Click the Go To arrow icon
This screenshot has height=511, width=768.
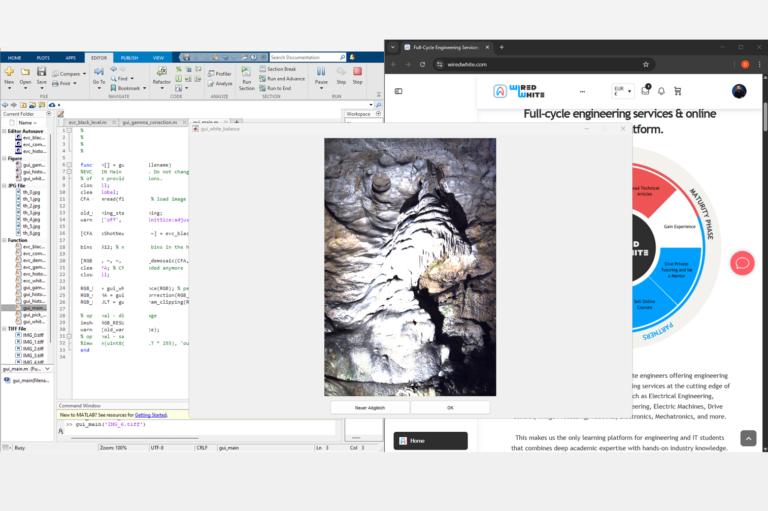(x=99, y=72)
